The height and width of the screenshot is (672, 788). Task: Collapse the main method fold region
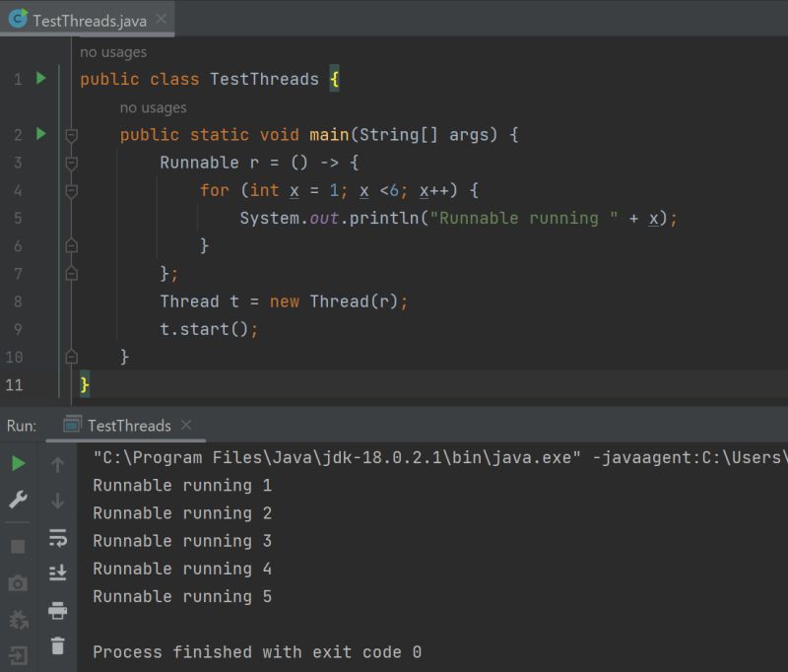pos(70,135)
